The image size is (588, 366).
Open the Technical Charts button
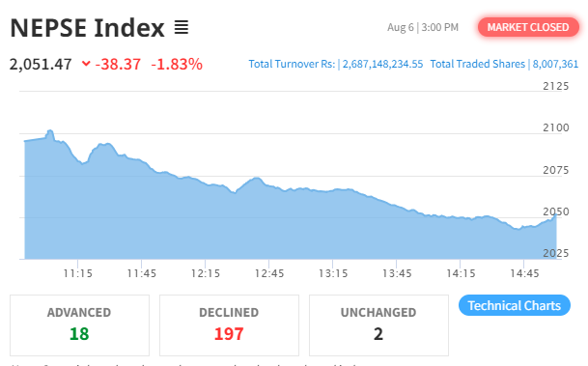[x=514, y=305]
